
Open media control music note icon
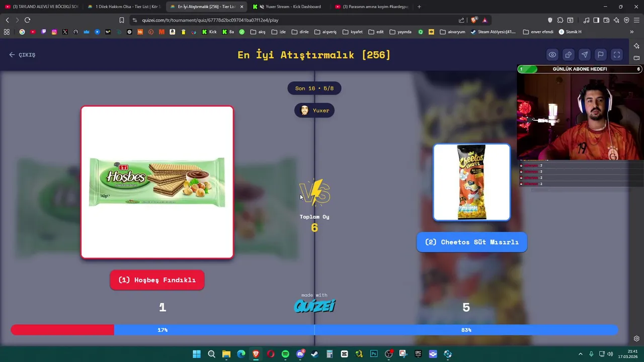(586, 20)
